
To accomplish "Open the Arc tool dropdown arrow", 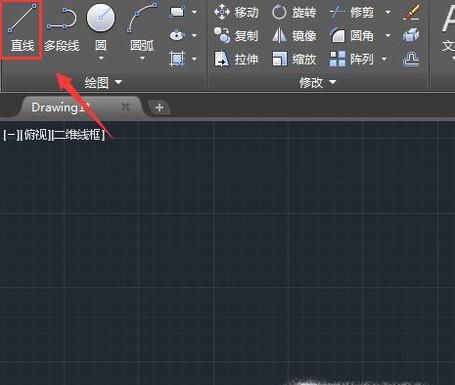I will (142, 58).
